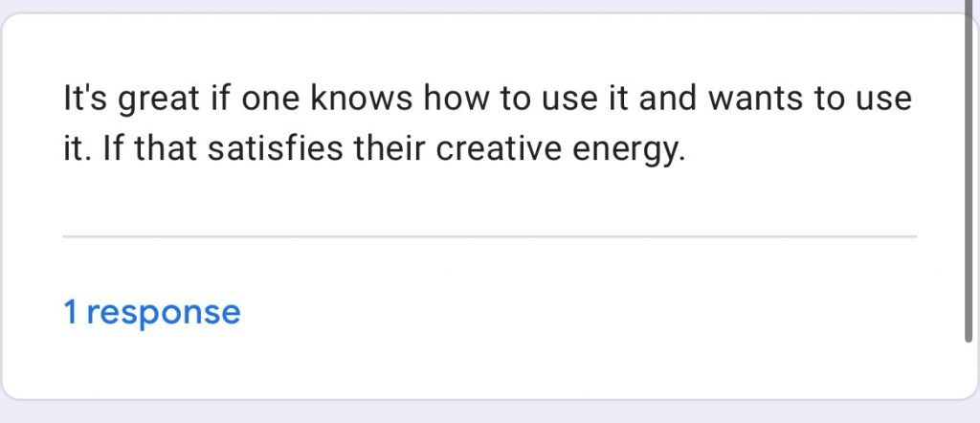Click the number "1" in the response count
The image size is (980, 423).
(70, 312)
